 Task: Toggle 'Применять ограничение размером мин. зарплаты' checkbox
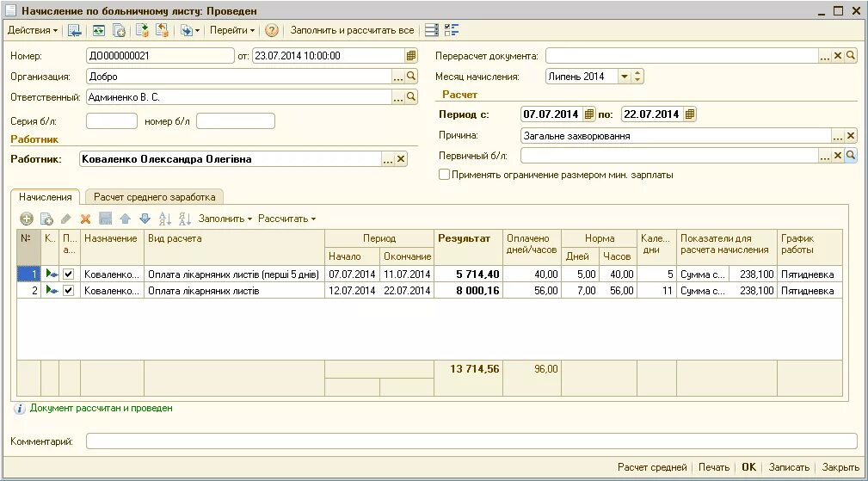click(444, 175)
